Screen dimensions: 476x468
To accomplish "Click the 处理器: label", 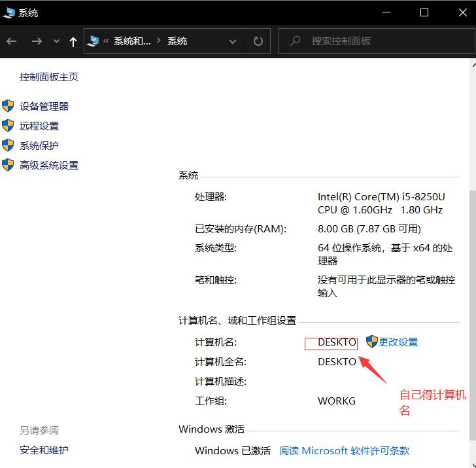I will point(211,197).
